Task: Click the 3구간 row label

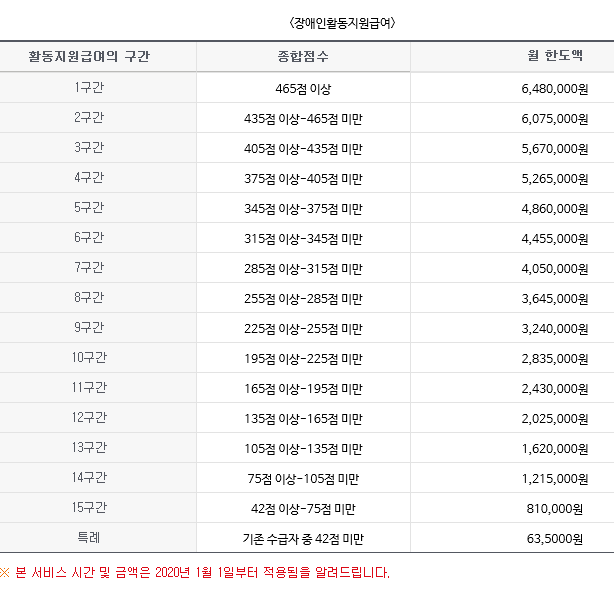Action: click(x=89, y=148)
